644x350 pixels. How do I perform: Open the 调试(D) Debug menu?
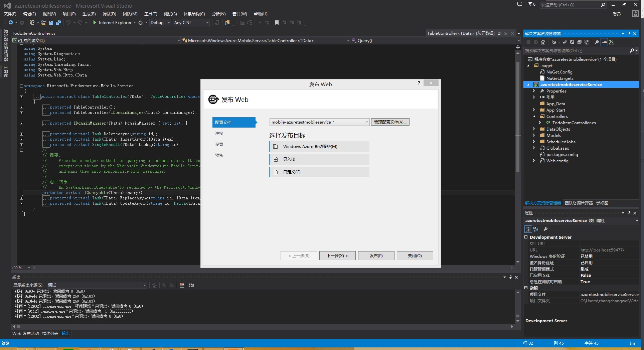(x=109, y=14)
